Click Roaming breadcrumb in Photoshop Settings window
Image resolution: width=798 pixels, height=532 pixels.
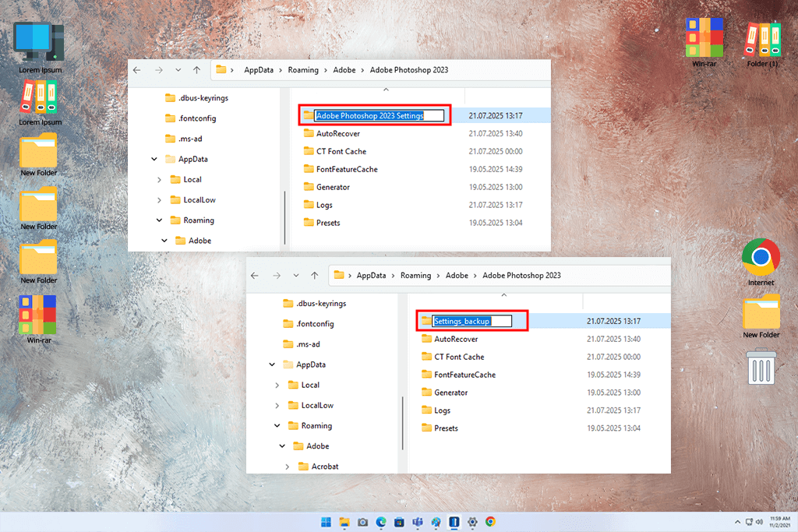(303, 69)
